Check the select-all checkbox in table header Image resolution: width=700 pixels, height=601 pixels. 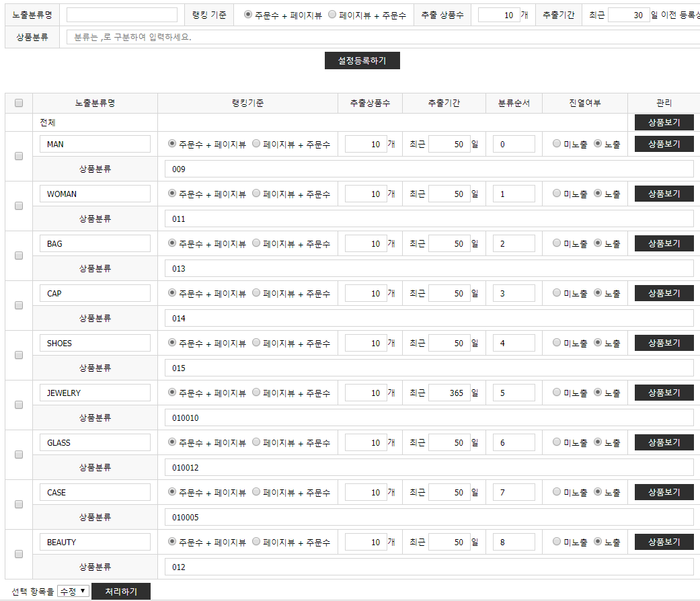tap(19, 103)
